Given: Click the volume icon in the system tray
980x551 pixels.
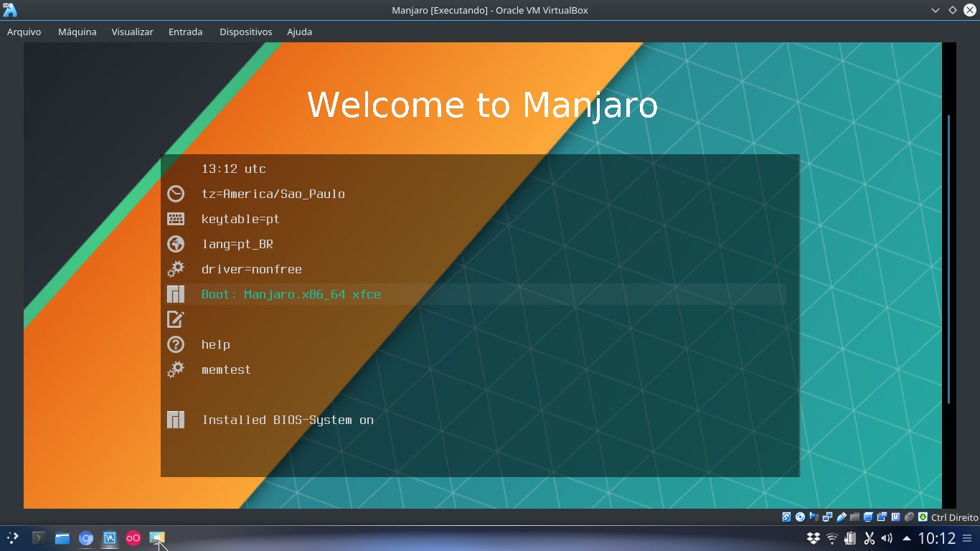Looking at the screenshot, I should (885, 537).
